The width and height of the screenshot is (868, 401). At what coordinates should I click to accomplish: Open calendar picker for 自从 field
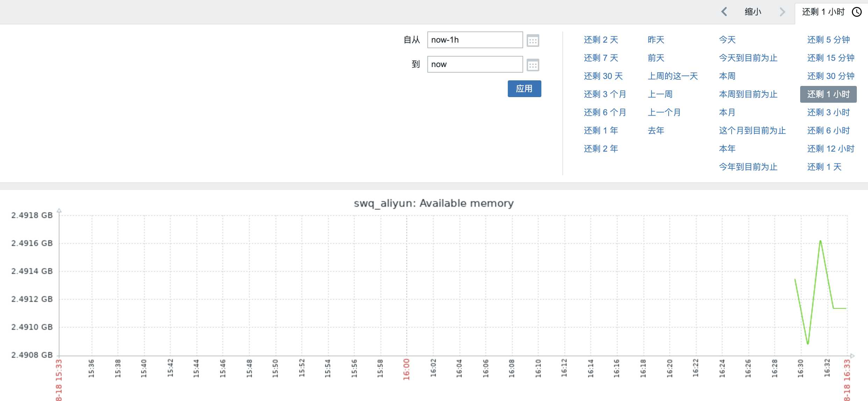tap(533, 41)
